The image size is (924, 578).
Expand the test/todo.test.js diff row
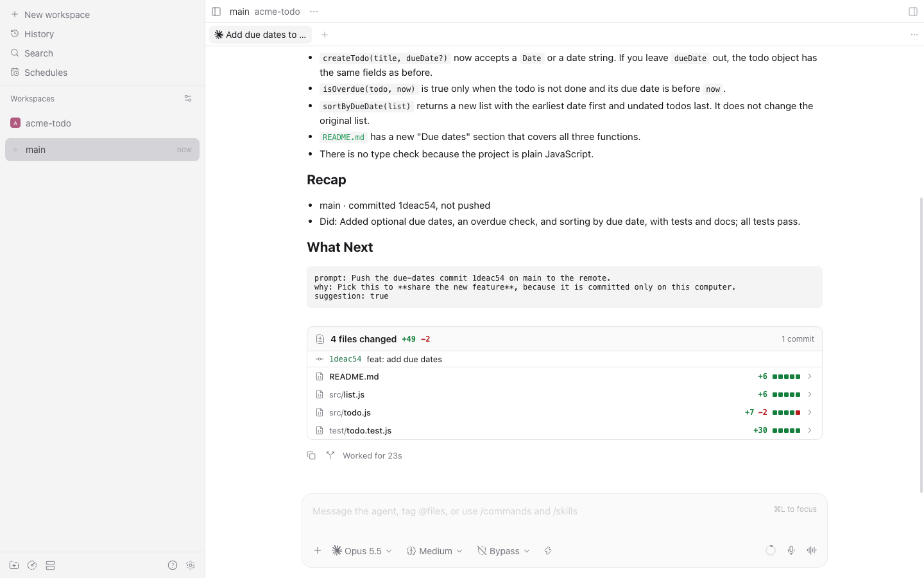click(565, 430)
